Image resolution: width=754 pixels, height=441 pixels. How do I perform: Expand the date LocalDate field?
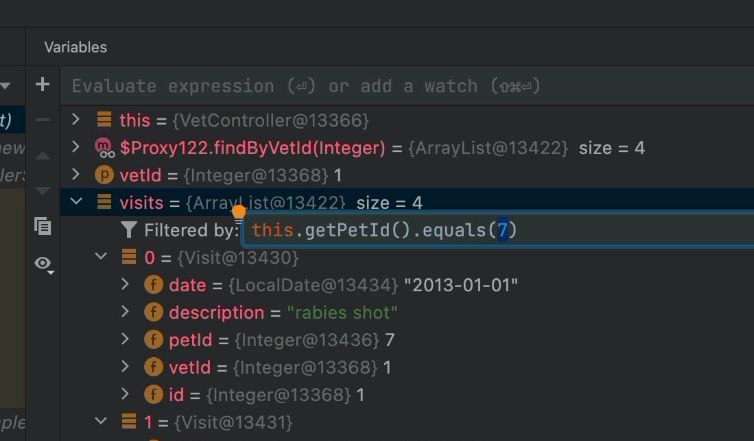125,285
